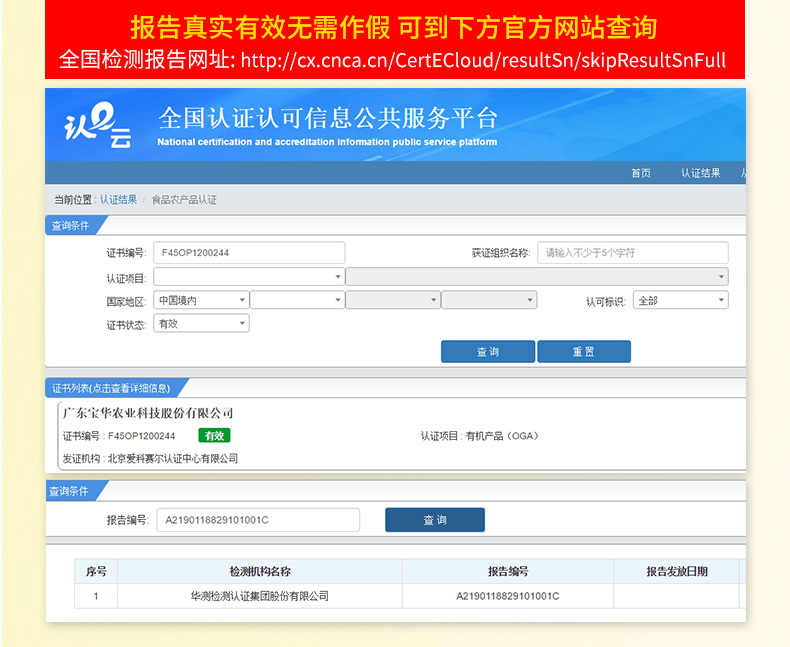The height and width of the screenshot is (647, 790).
Task: Click the 检测机构名称 column header
Action: tap(260, 571)
